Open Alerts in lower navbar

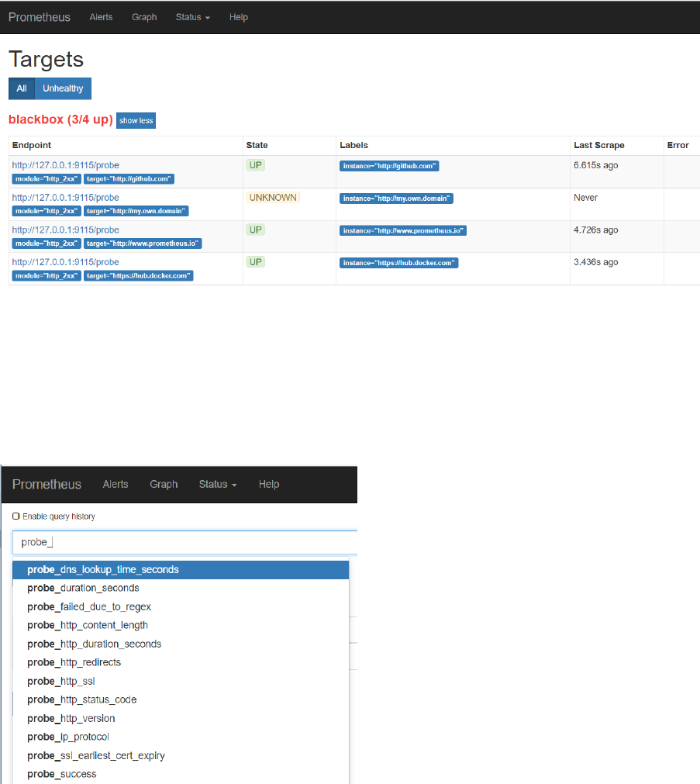116,484
